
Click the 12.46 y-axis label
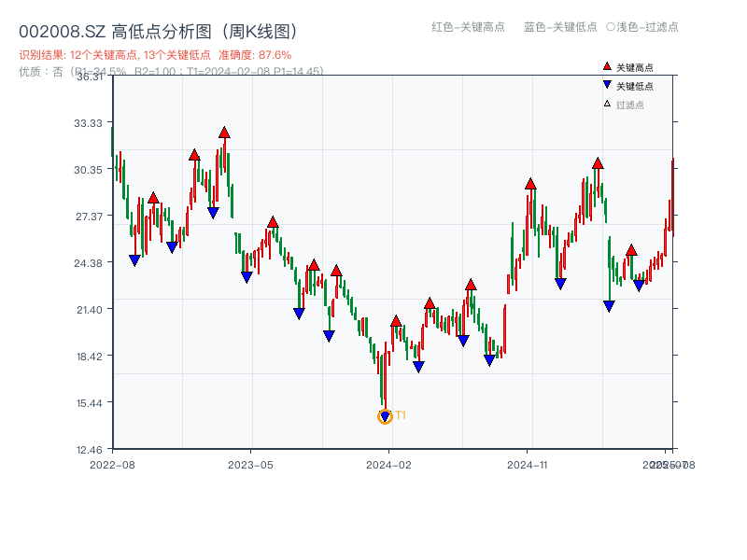click(x=90, y=450)
